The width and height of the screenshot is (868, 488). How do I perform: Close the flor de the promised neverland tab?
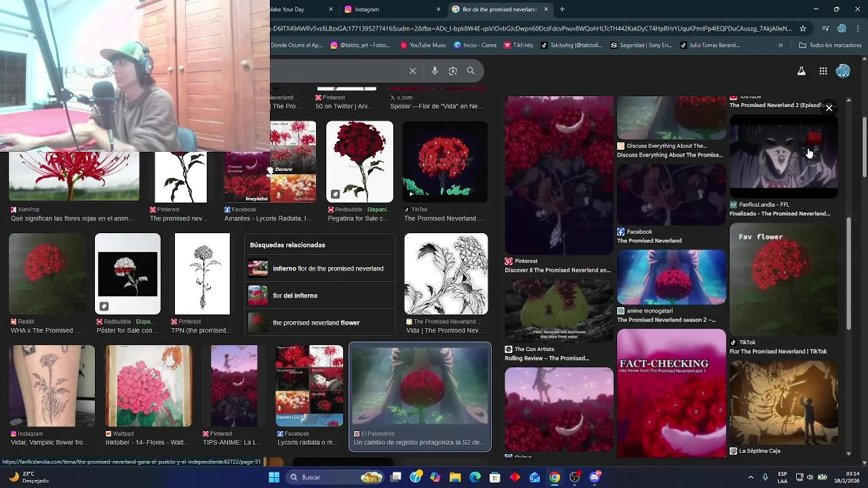pyautogui.click(x=545, y=9)
